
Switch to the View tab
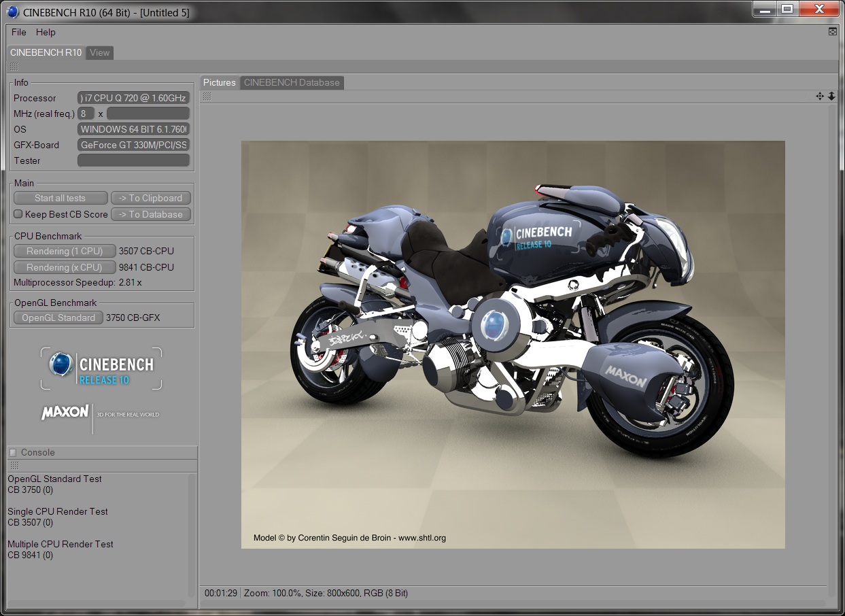[100, 52]
